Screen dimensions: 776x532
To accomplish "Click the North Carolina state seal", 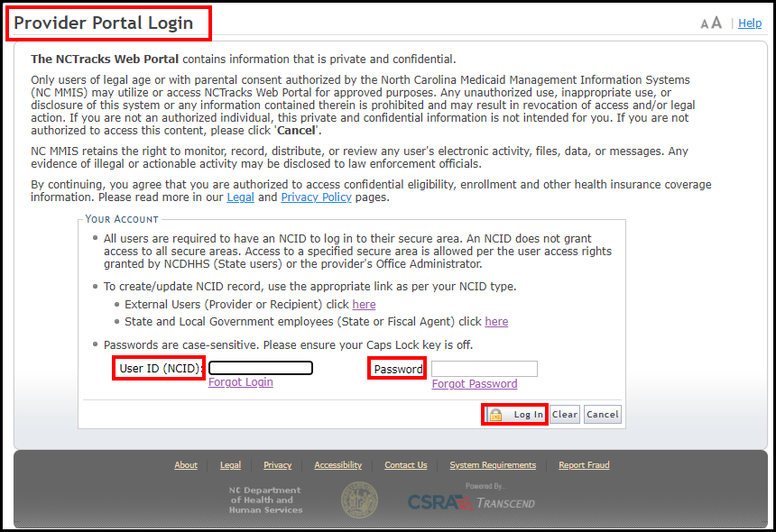I will pyautogui.click(x=359, y=500).
